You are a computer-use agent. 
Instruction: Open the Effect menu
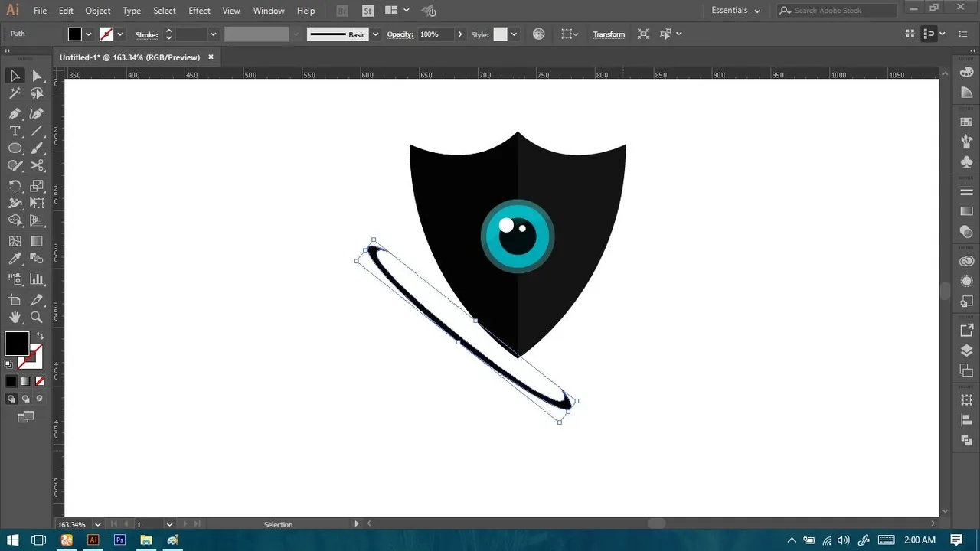(x=199, y=11)
